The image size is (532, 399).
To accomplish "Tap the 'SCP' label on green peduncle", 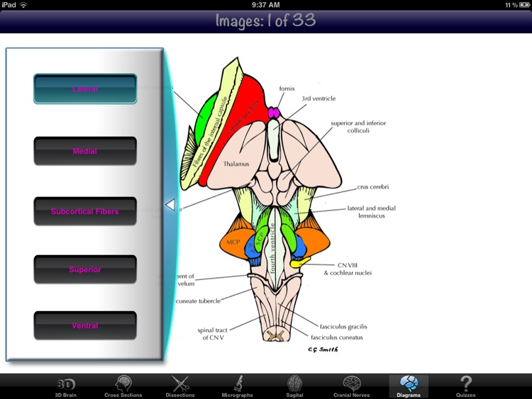I will [260, 239].
